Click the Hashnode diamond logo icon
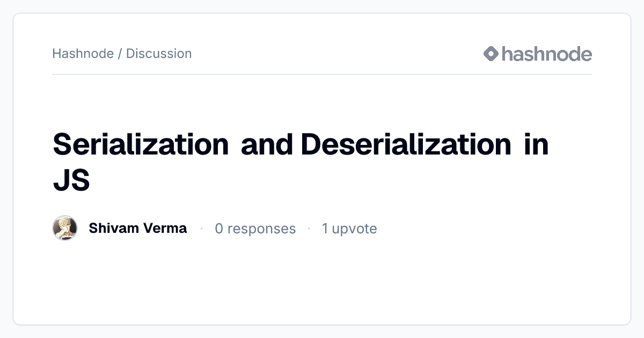This screenshot has width=644, height=338. [491, 54]
